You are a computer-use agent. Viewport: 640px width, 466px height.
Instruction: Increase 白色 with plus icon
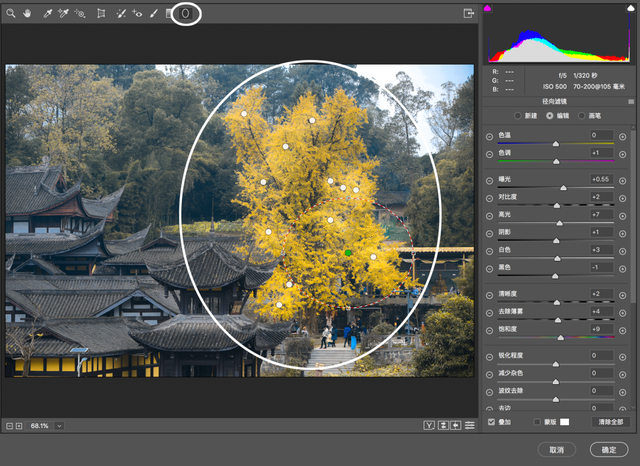click(x=622, y=251)
